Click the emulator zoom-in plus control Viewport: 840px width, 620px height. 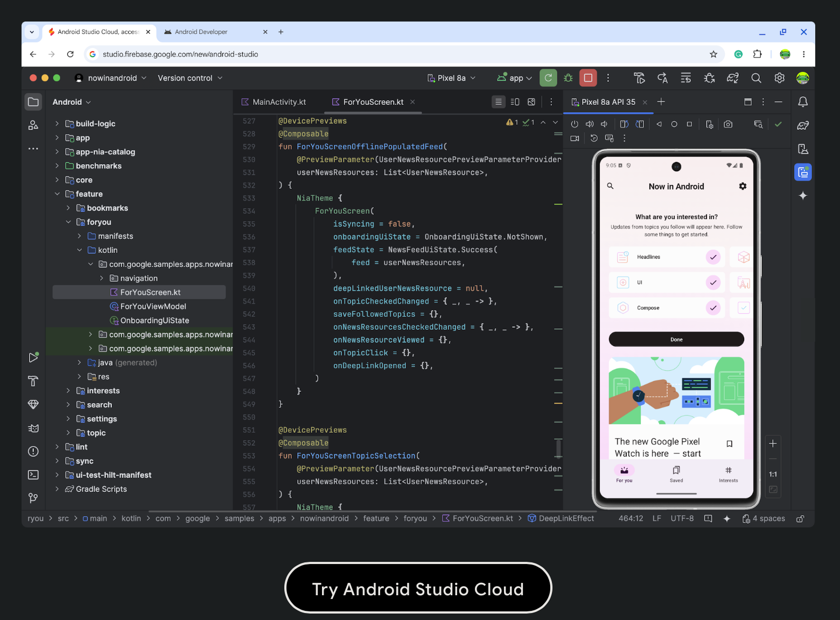[x=773, y=443]
